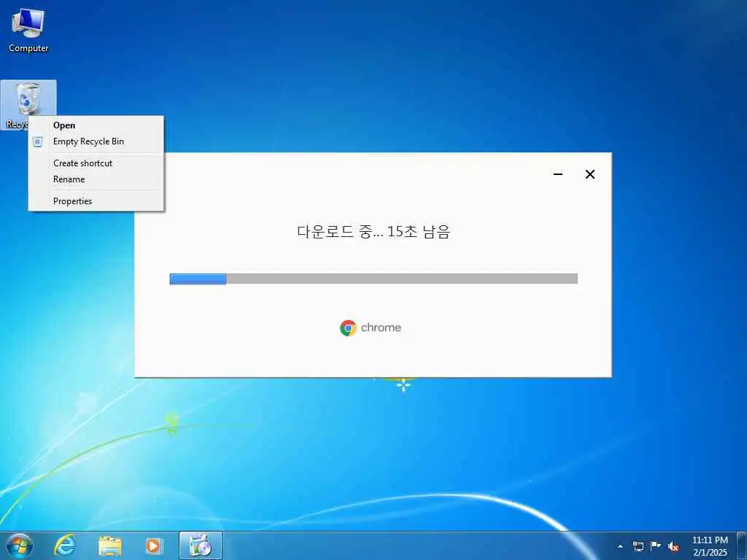Minimize the Chrome installer window
Screen dimensions: 747x560
(x=558, y=174)
